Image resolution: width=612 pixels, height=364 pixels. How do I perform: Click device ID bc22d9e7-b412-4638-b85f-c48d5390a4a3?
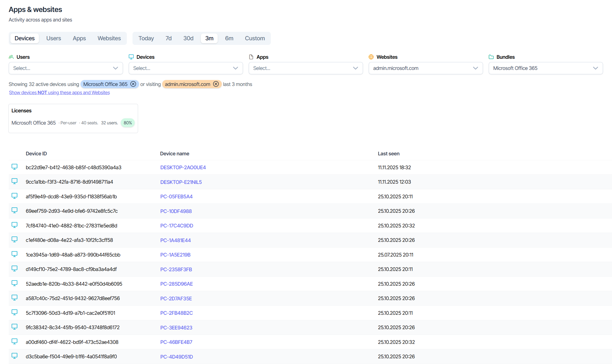tap(73, 167)
